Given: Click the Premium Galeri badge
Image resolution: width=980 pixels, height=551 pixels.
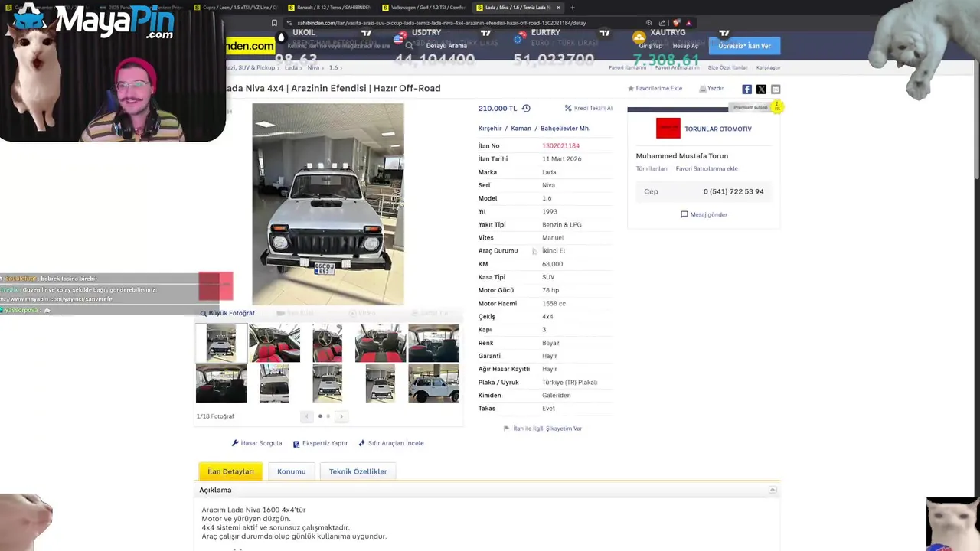Looking at the screenshot, I should (750, 107).
